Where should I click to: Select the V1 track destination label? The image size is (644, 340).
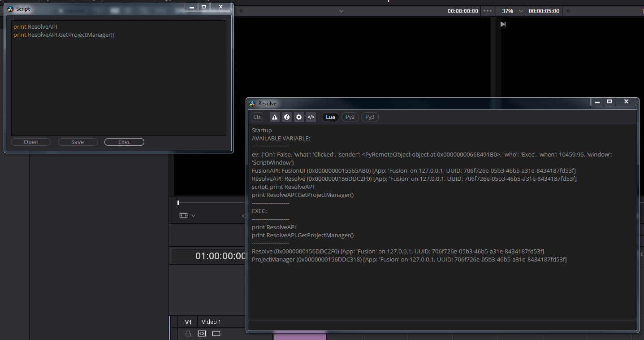tap(188, 322)
